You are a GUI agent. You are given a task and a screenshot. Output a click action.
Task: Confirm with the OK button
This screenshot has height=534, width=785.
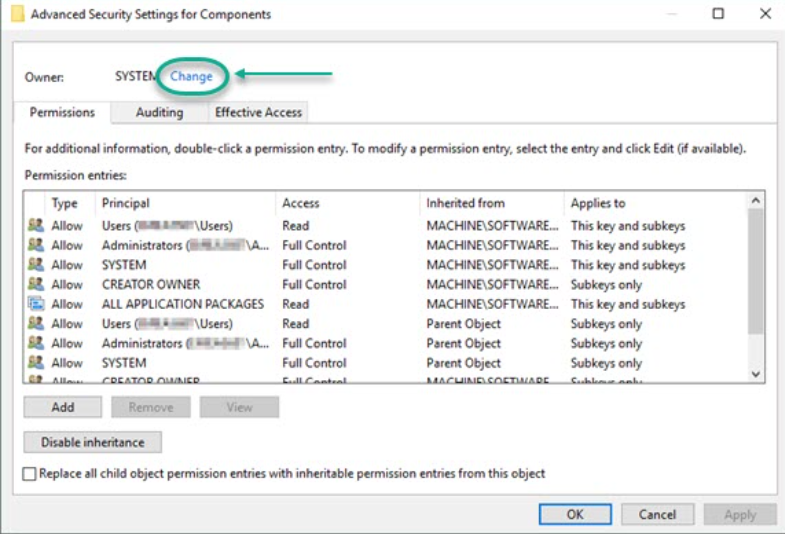click(574, 514)
